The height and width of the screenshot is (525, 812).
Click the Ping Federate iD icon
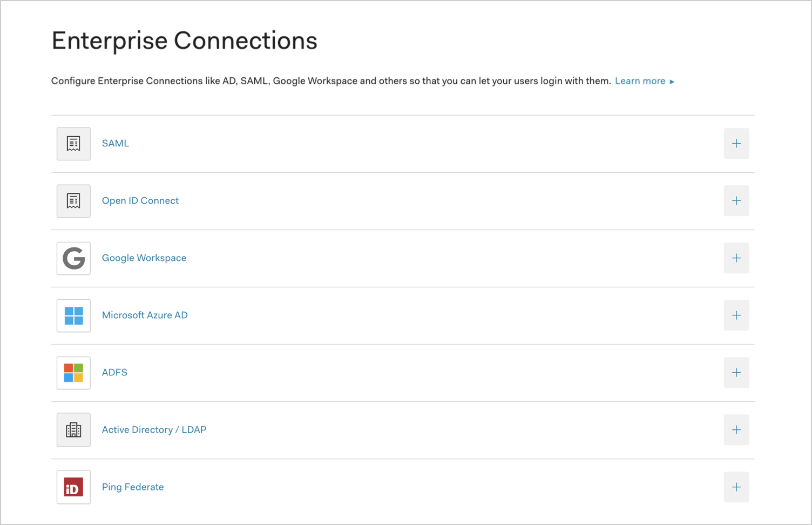pos(73,487)
